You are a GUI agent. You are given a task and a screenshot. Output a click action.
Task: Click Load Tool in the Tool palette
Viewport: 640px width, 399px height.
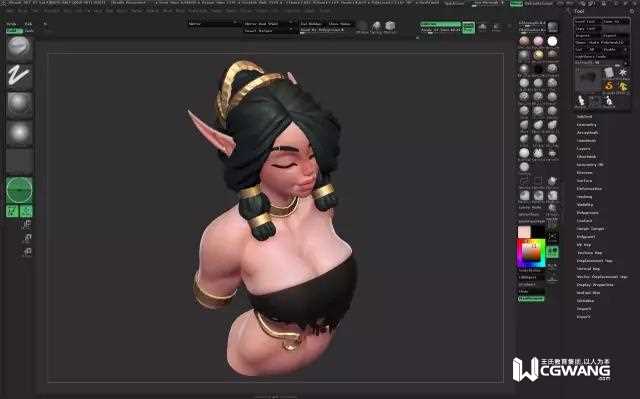(x=588, y=21)
